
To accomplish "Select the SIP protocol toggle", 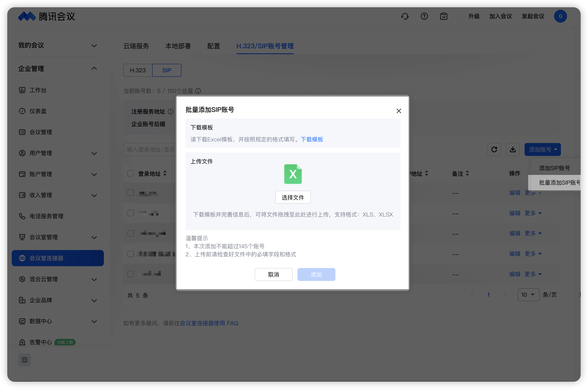I will tap(166, 70).
